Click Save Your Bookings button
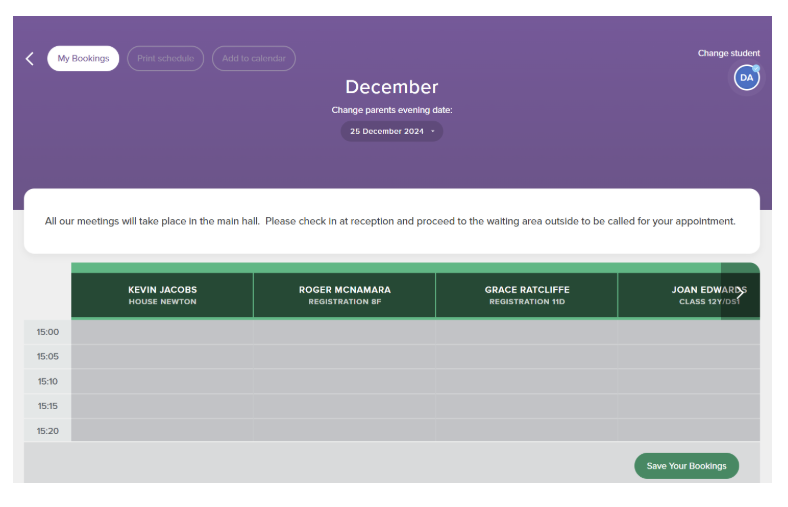 [686, 466]
